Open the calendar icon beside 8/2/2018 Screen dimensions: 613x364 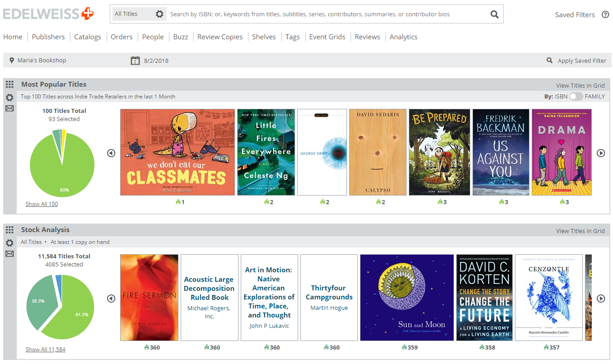[x=135, y=61]
